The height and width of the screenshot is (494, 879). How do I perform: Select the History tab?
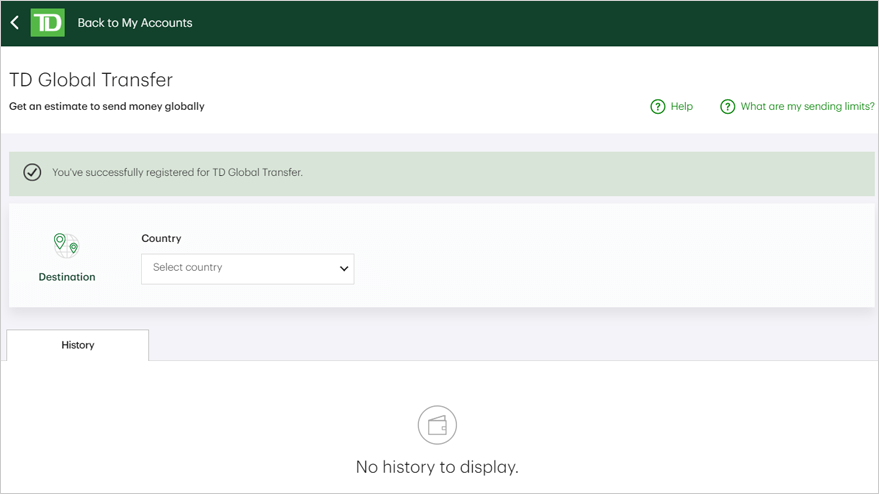tap(78, 345)
